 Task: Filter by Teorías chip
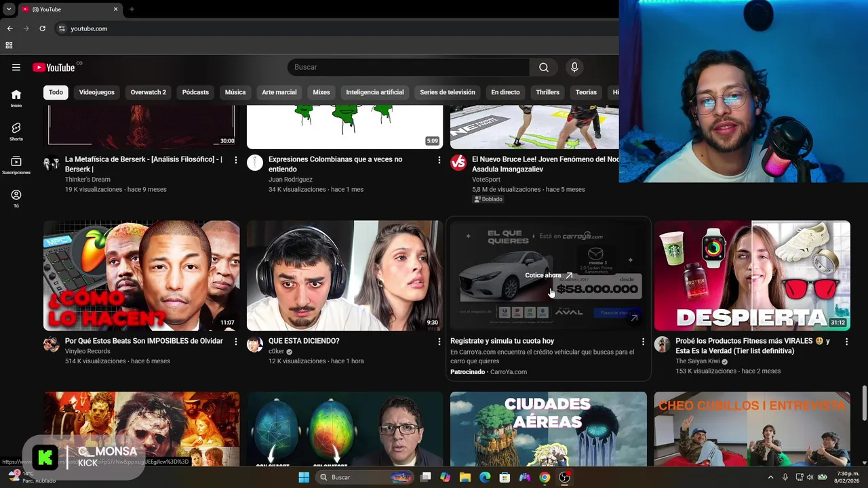tap(586, 92)
